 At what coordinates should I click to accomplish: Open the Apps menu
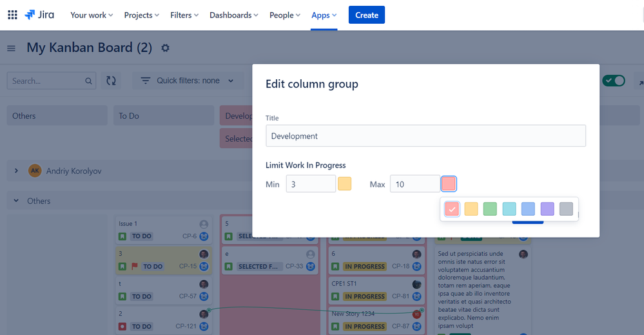coord(324,15)
